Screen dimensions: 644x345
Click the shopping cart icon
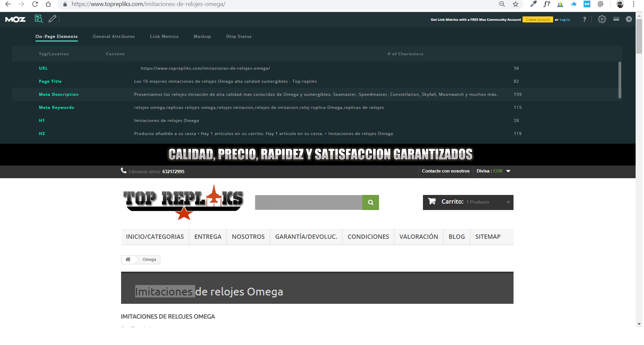click(432, 201)
